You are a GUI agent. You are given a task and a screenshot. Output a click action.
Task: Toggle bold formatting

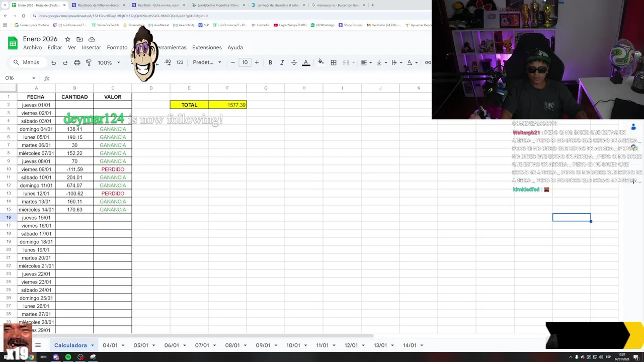click(x=270, y=62)
